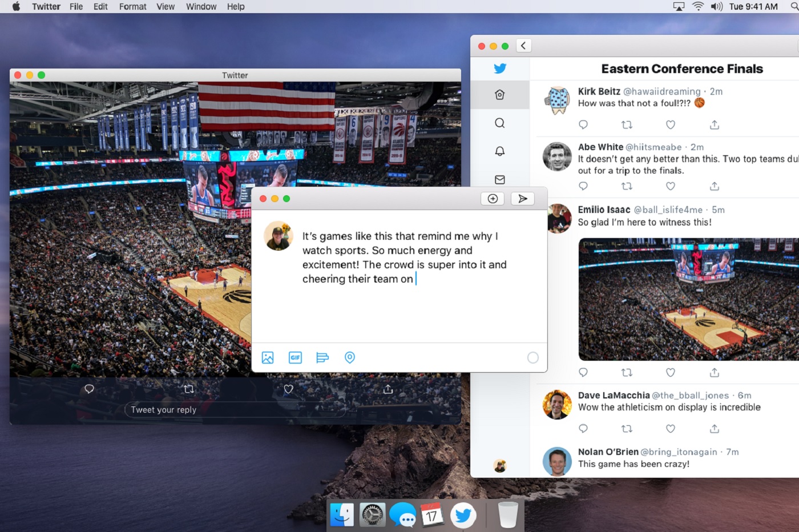Open the Format menu
This screenshot has height=532, width=799.
[x=132, y=6]
